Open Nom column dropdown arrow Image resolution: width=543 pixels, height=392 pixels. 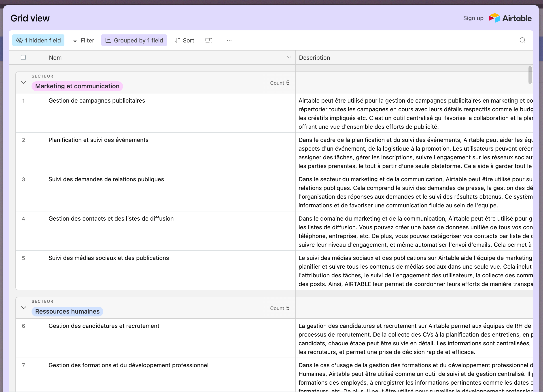(289, 57)
